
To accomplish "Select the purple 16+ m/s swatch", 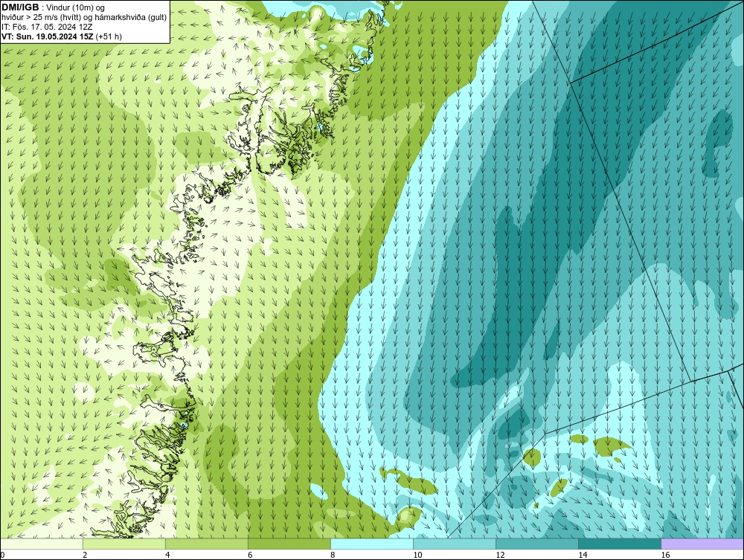I will 703,544.
